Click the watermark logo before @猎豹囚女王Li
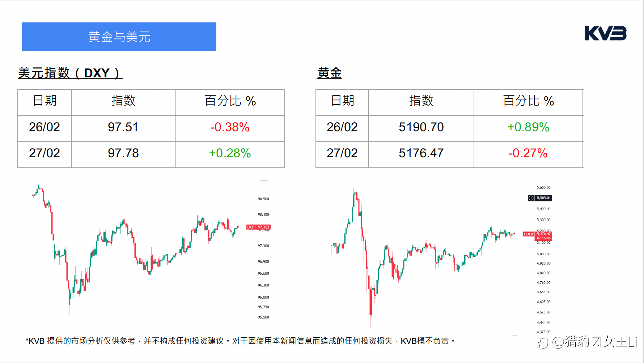The image size is (644, 363). pos(543,343)
